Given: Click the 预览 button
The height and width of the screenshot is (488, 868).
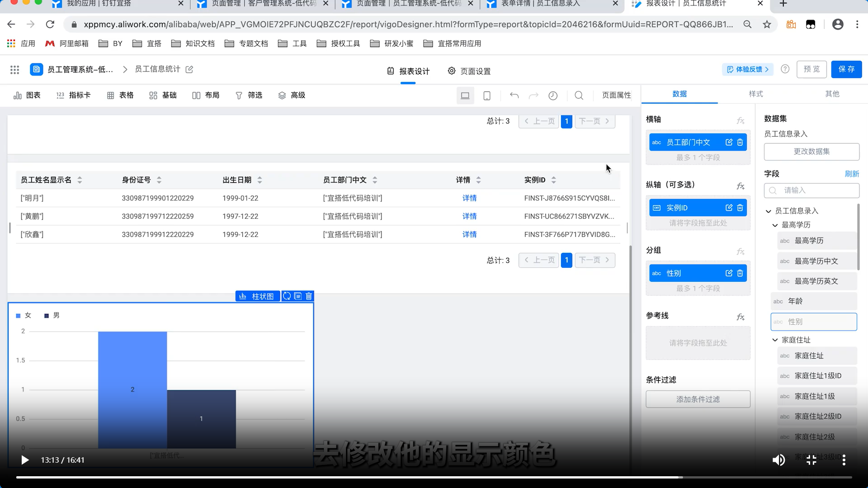Looking at the screenshot, I should [x=811, y=69].
